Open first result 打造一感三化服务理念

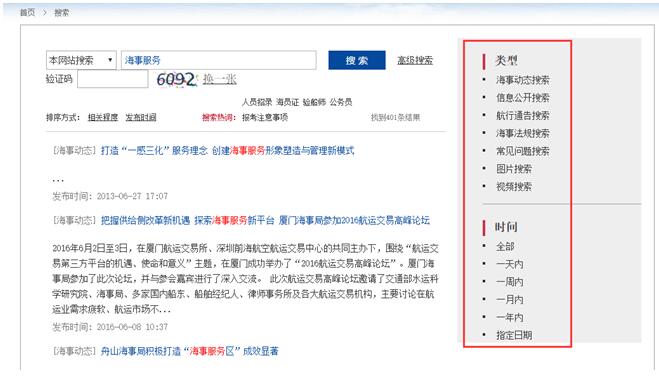tap(227, 151)
